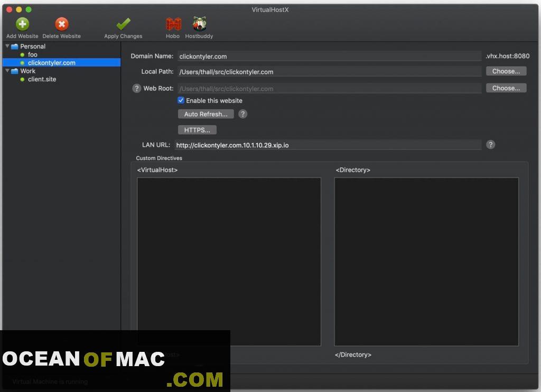Click help icon beside Auto Refresh button

(x=243, y=114)
